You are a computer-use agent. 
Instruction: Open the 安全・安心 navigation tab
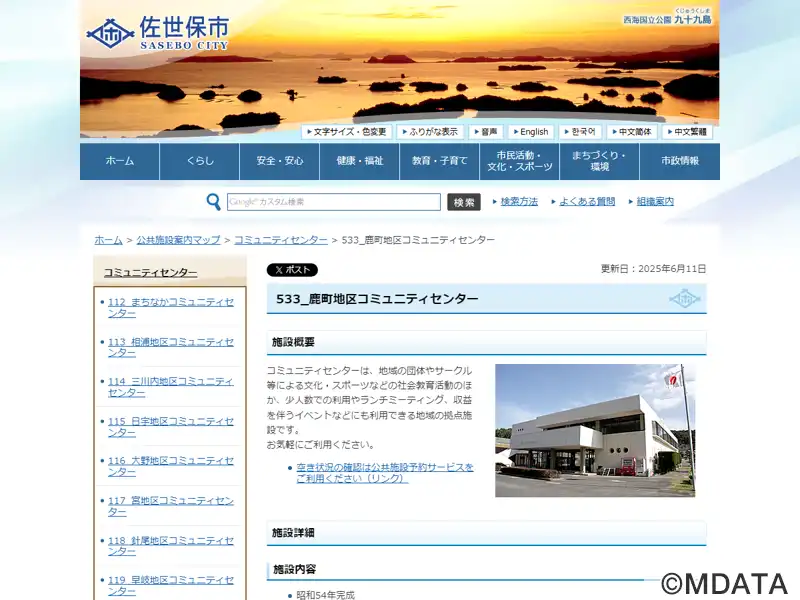click(280, 161)
